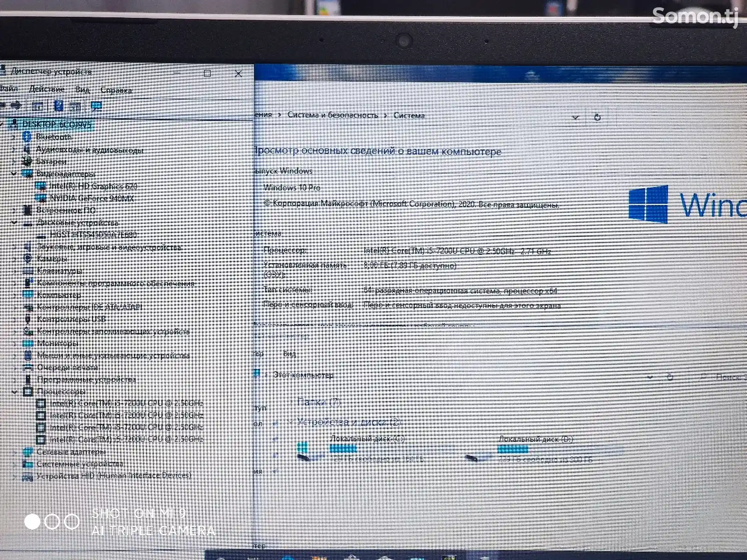This screenshot has height=560, width=747.
Task: Expand the Bluetooth category
Action: tap(14, 137)
